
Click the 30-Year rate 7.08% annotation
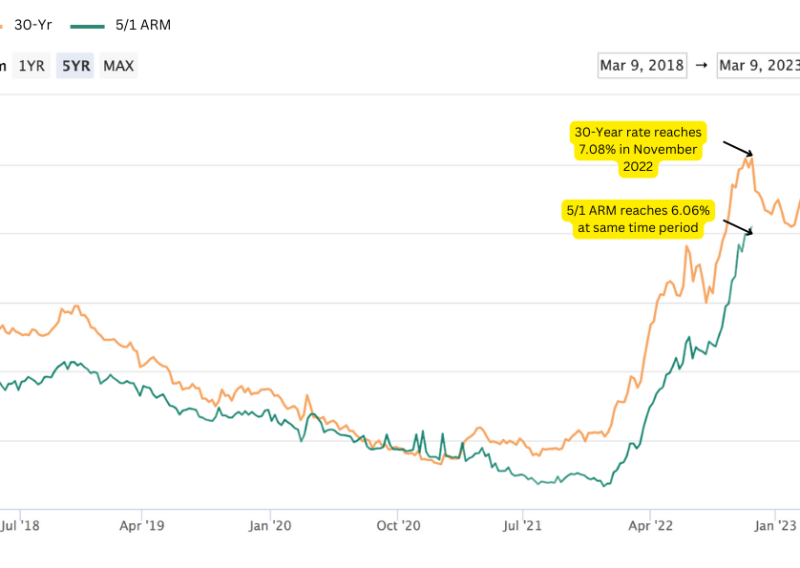(637, 149)
